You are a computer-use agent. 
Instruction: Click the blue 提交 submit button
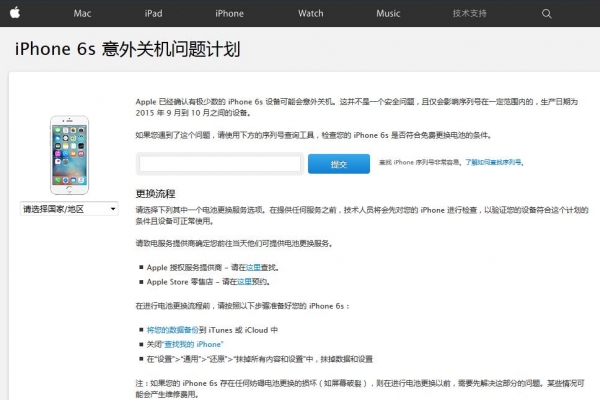point(339,164)
